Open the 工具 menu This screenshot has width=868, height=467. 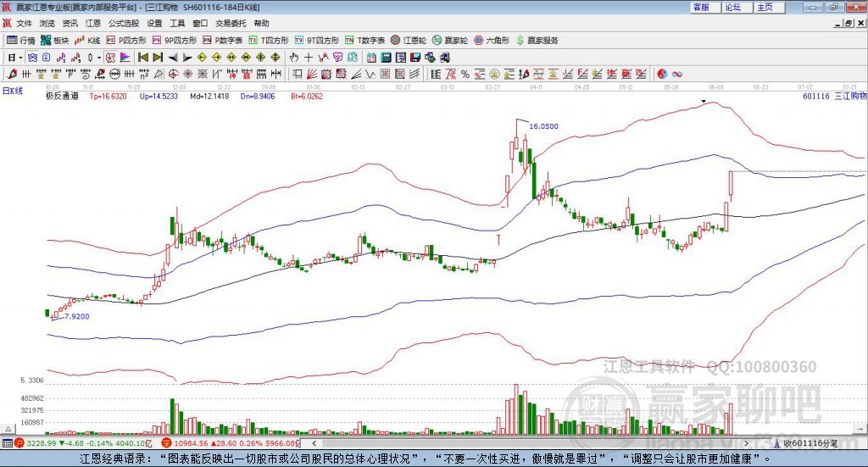[177, 23]
